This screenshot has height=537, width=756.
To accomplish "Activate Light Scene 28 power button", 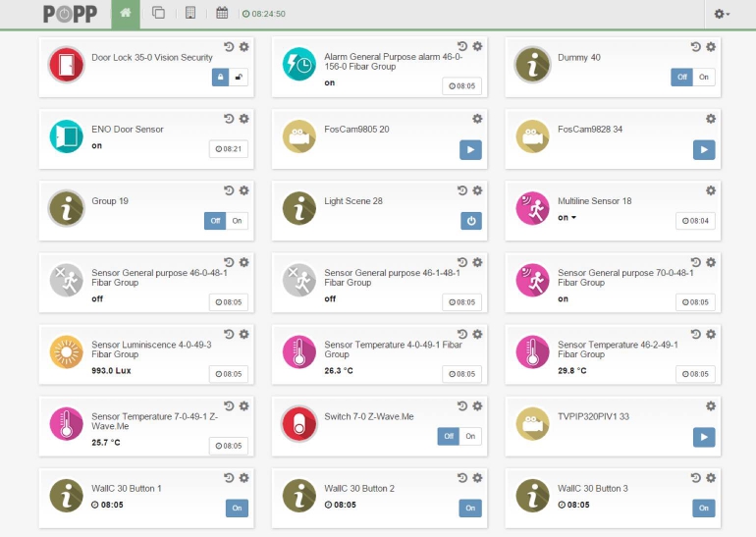I will [x=470, y=221].
